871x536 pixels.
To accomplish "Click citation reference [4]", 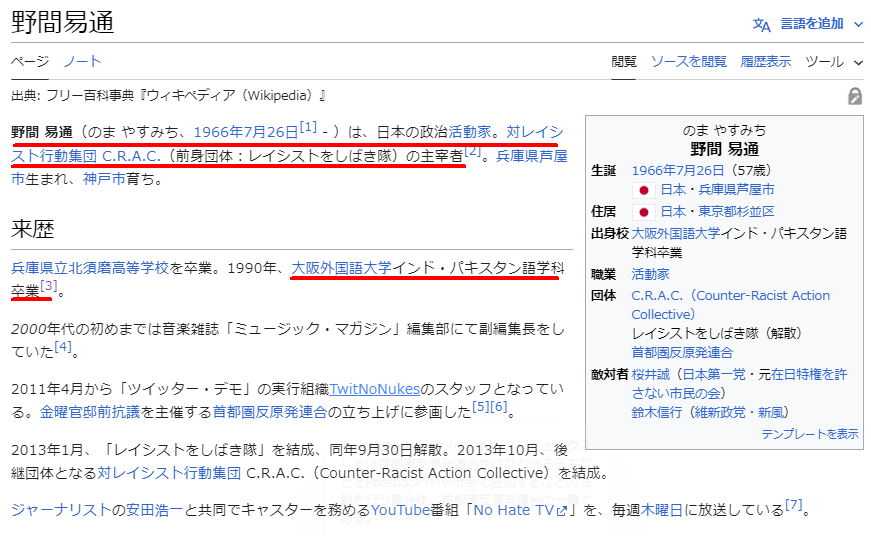I will [63, 347].
